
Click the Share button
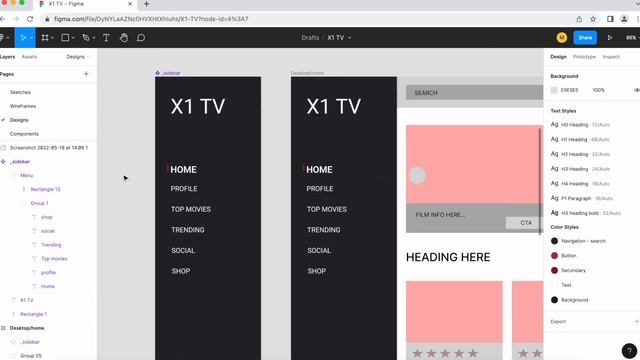tap(585, 38)
